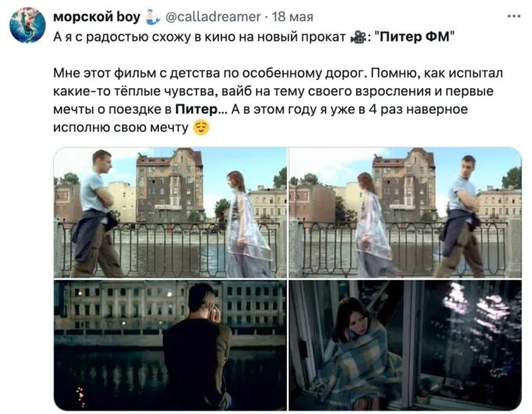
Task: Click the relieved face emoji ending the tweet
Action: (201, 128)
